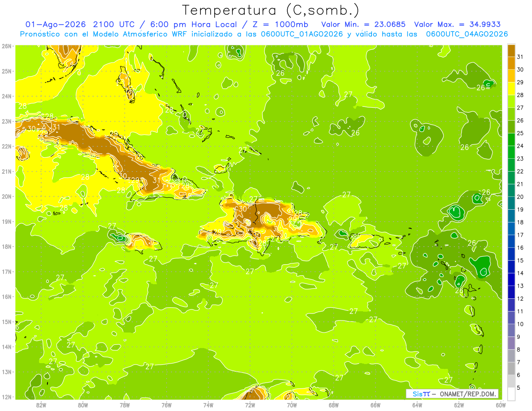This screenshot has width=532, height=411.
Task: Select the swatch between 27 and 28
Action: coord(511,101)
